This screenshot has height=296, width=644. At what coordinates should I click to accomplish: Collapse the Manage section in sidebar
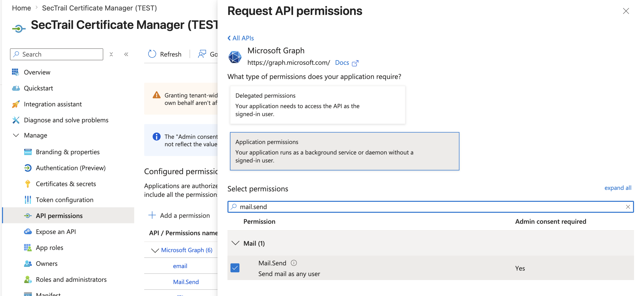pyautogui.click(x=16, y=135)
